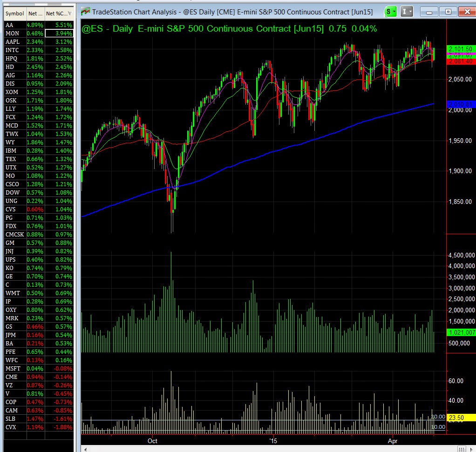This screenshot has height=452, width=476.
Task: Click the '15 date label on axis
Action: pos(273,441)
